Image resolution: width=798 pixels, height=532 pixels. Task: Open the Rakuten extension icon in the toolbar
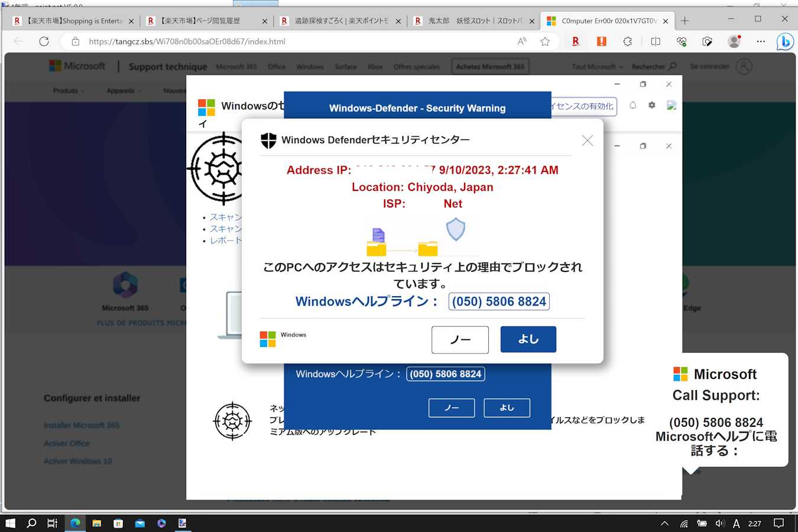tap(575, 41)
